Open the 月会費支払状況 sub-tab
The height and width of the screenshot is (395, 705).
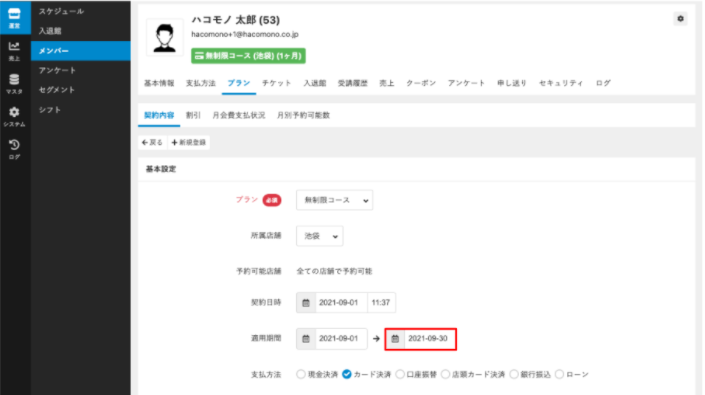[239, 115]
